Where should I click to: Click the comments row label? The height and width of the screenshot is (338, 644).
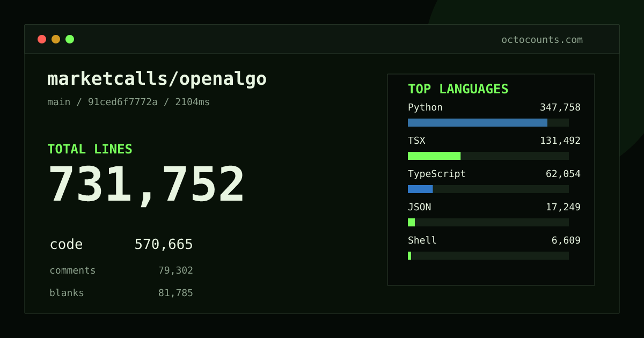point(72,270)
